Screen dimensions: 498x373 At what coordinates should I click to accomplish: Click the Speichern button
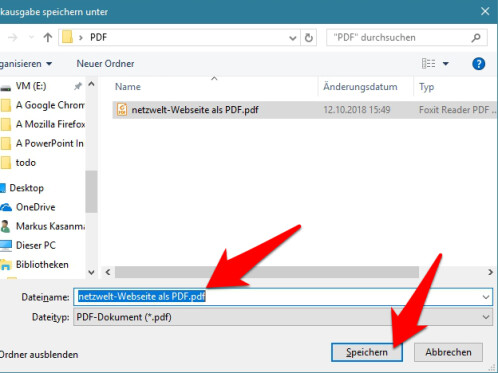367,352
